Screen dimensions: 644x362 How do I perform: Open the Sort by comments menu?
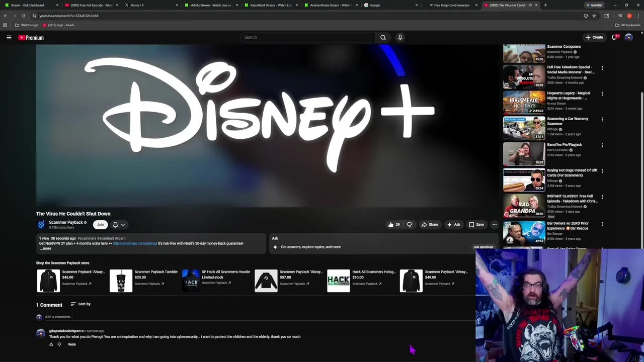click(x=80, y=304)
